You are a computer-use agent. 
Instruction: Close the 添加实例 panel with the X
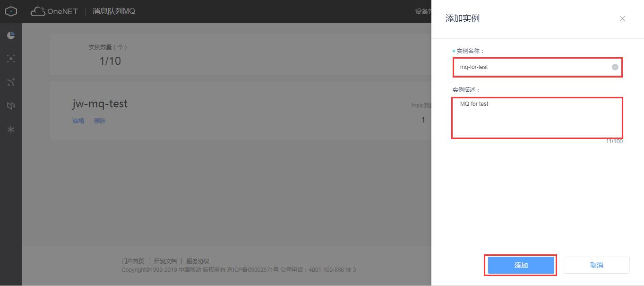(622, 19)
